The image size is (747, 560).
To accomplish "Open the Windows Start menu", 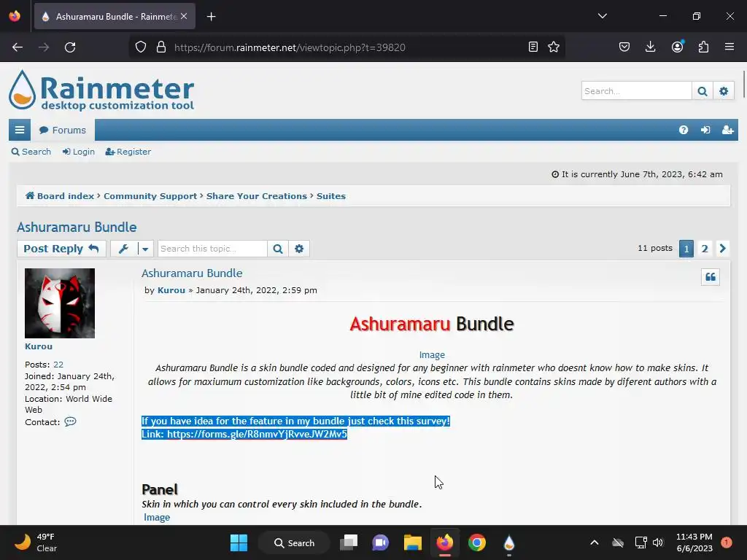I will [239, 542].
